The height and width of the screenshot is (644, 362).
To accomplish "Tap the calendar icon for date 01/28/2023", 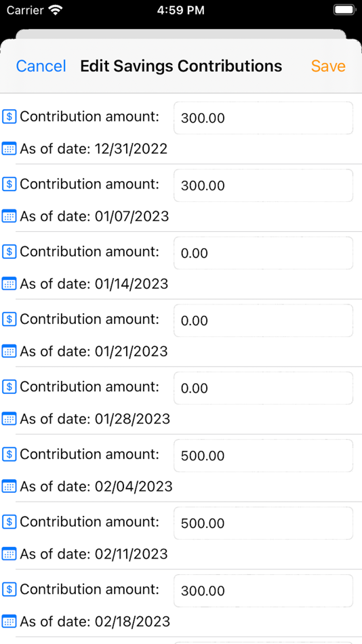I will [9, 418].
